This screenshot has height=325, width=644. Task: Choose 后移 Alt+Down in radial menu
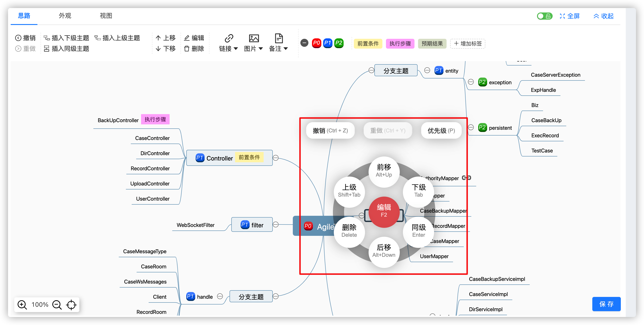[384, 252]
